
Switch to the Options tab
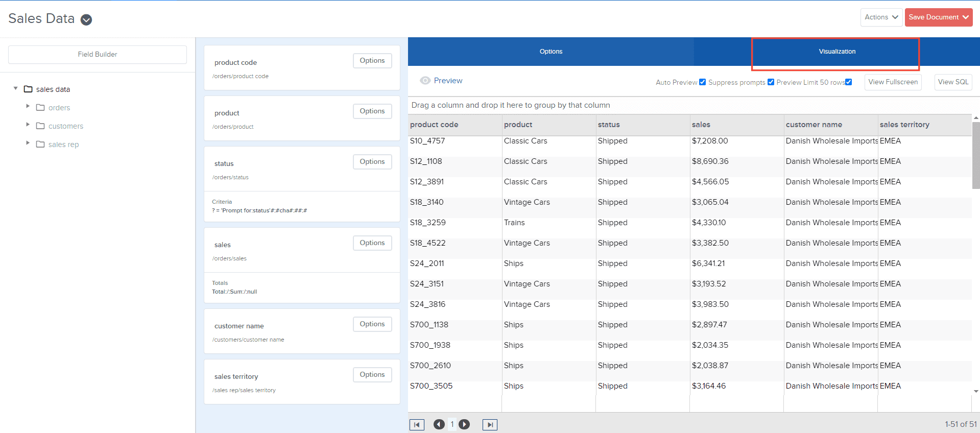(x=551, y=52)
